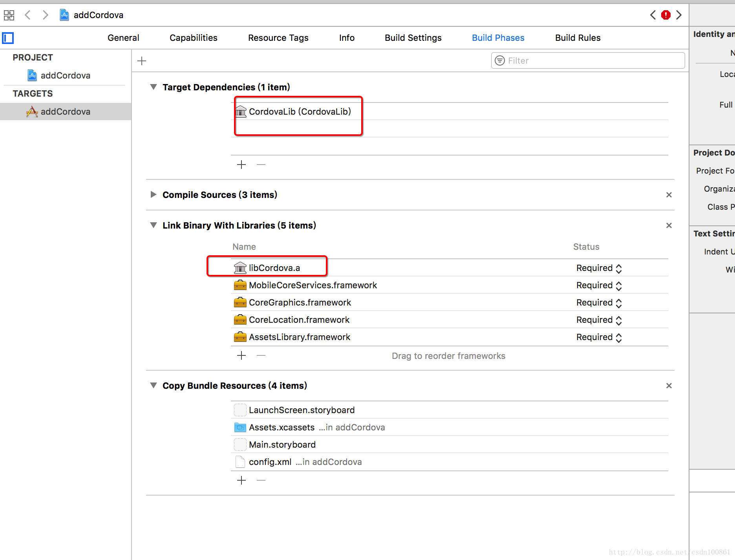
Task: Jump to next issue arrow
Action: point(679,15)
